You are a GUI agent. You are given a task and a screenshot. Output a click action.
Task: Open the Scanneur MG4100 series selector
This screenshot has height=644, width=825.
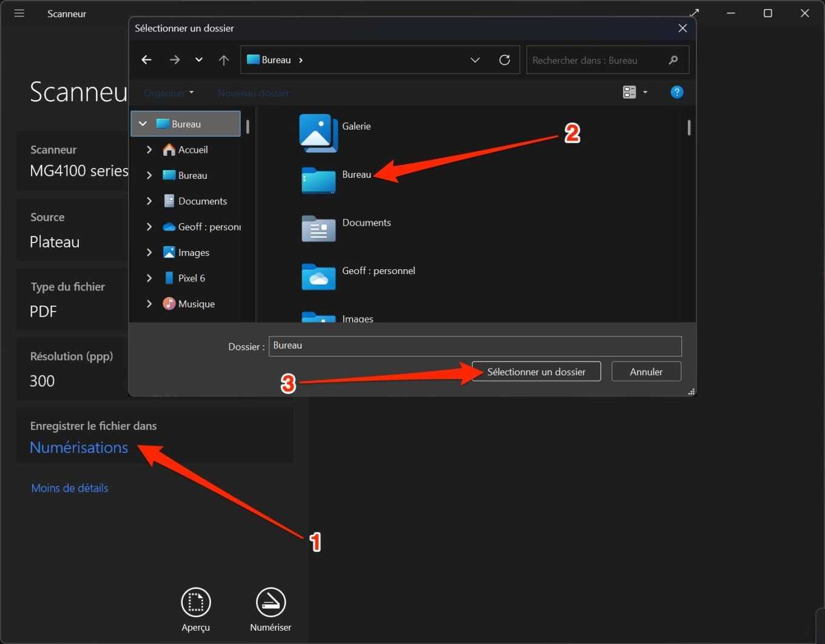pos(72,161)
